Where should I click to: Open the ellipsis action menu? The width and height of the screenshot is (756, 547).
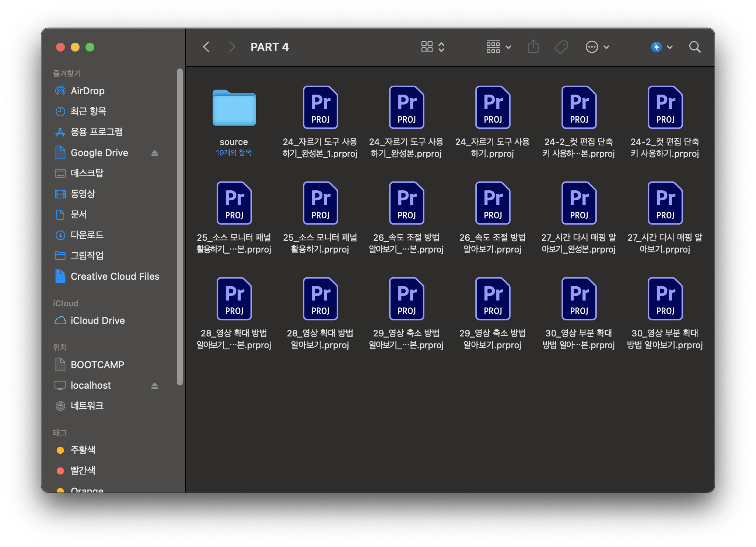pos(597,47)
